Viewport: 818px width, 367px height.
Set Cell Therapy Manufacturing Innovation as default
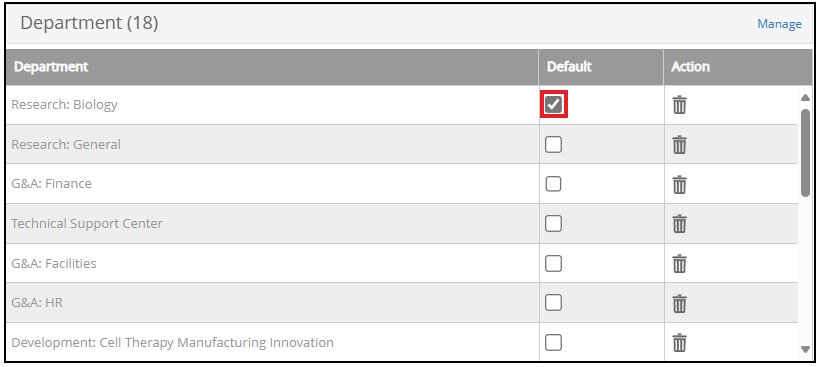(554, 342)
